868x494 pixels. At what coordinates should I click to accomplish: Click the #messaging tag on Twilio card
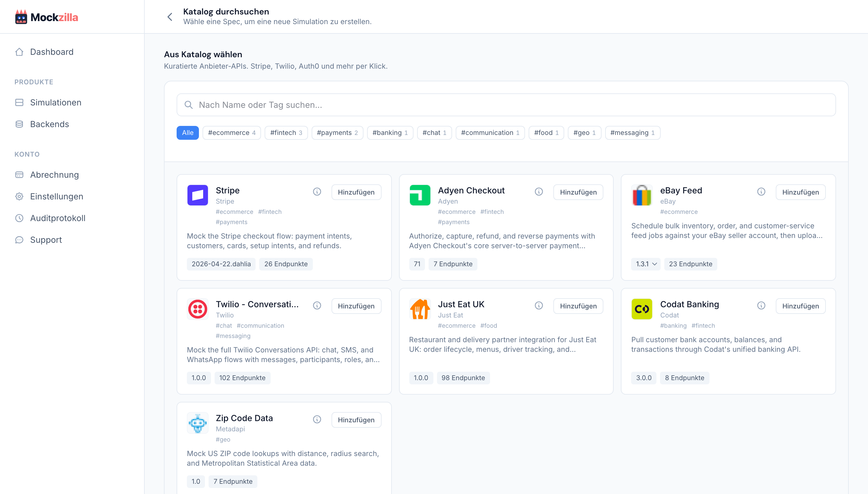point(233,336)
